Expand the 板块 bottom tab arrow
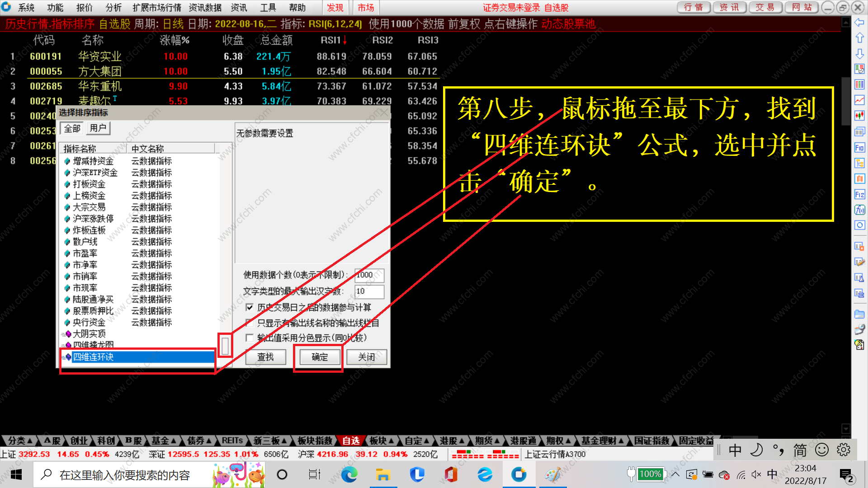The height and width of the screenshot is (488, 868). click(391, 441)
